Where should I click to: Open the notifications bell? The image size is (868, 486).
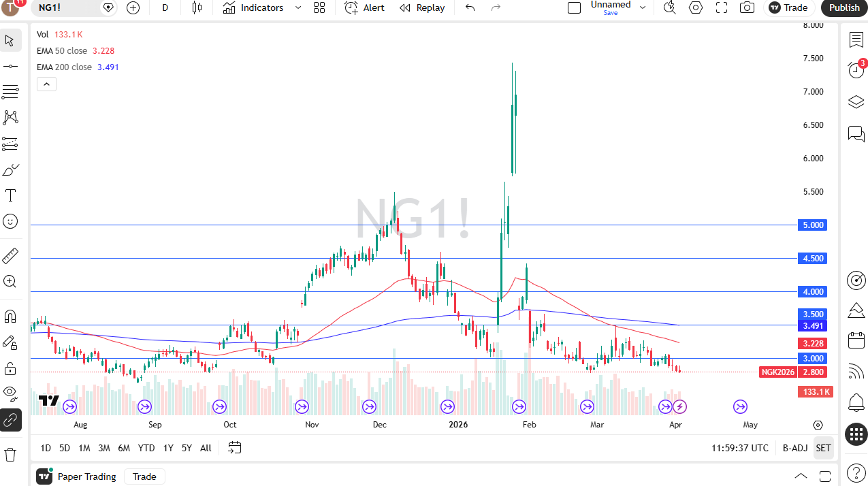(856, 402)
